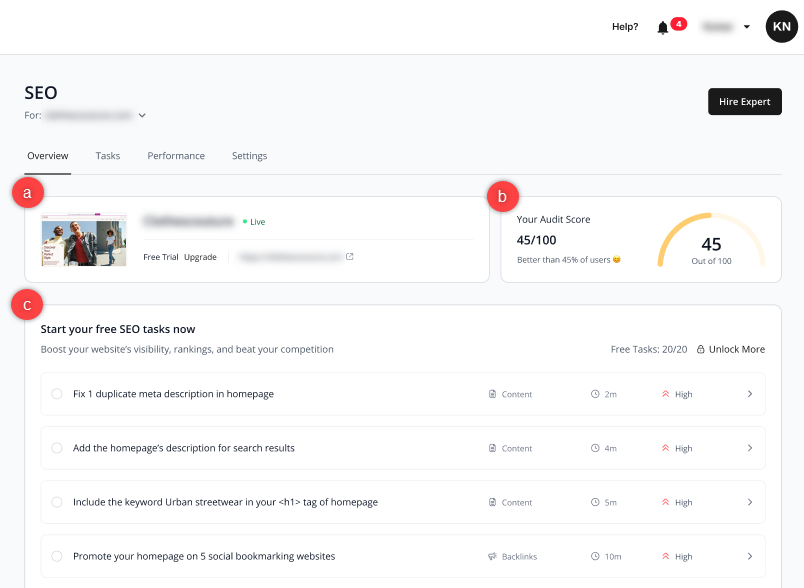
Task: Click the clock icon beside 10m
Action: (595, 556)
